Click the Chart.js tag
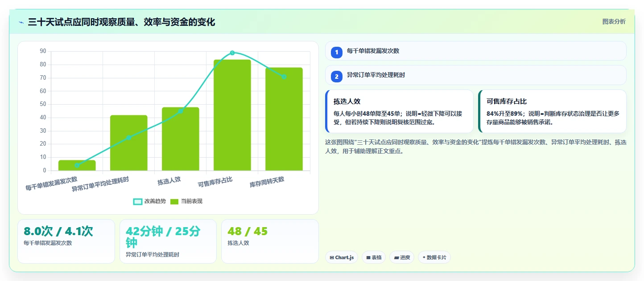644x281 pixels. pos(342,257)
